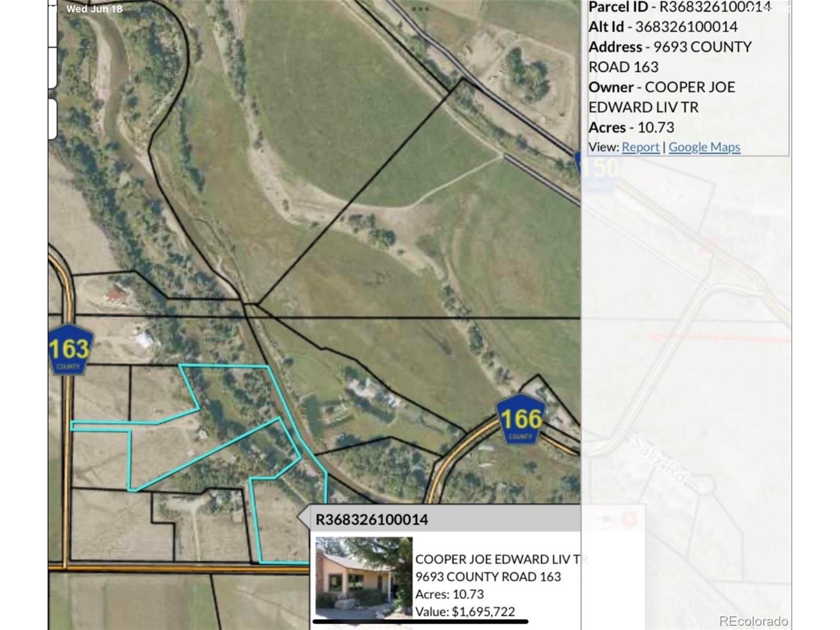Click the faded red circular icon

[x=628, y=519]
